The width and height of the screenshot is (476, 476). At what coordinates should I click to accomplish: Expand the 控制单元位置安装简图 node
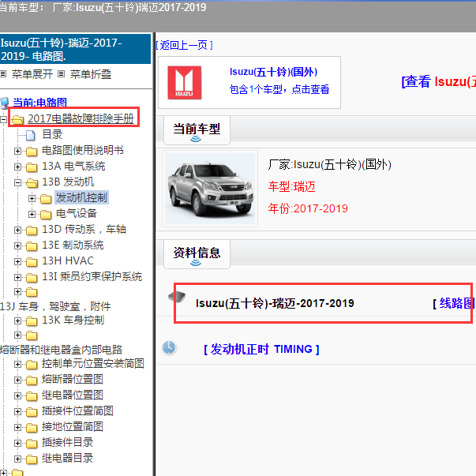[x=17, y=364]
